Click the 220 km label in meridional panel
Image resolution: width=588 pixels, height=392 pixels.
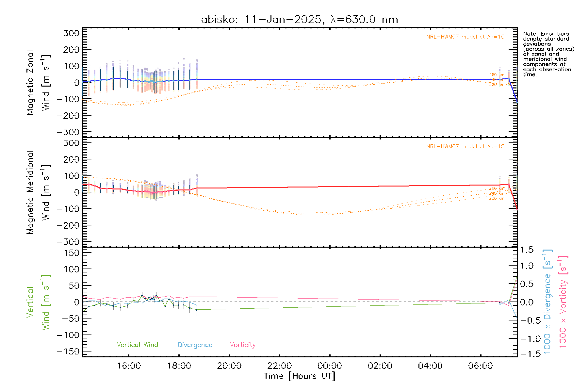click(497, 198)
